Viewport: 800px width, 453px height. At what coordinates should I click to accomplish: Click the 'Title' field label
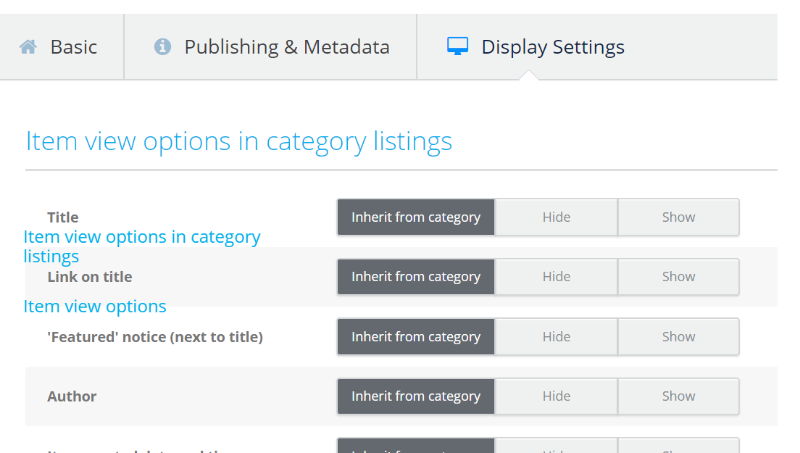click(x=63, y=217)
